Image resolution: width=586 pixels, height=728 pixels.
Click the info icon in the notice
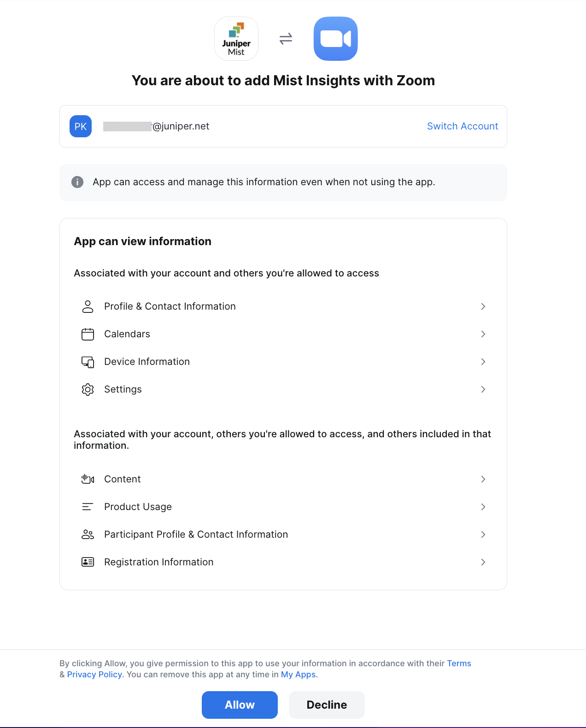(x=77, y=182)
